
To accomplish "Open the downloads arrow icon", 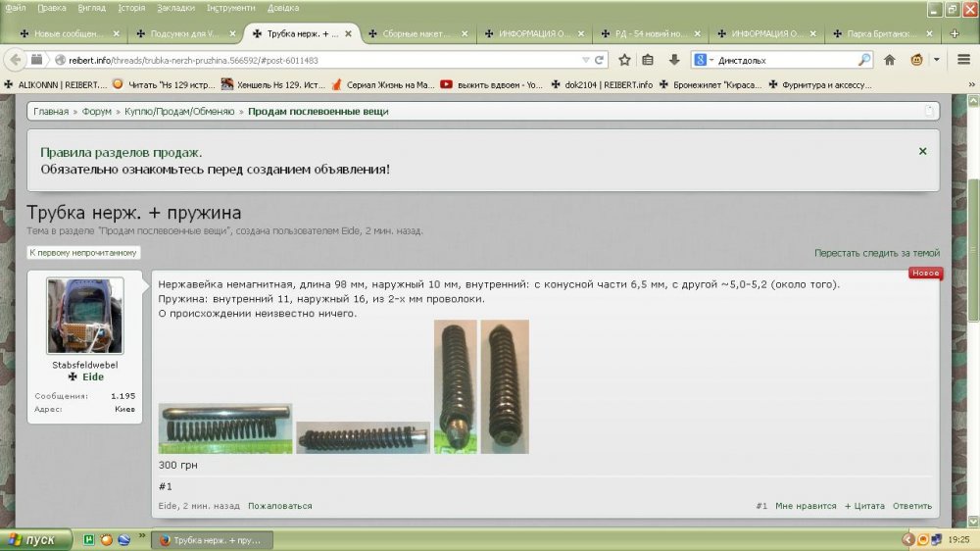I will 674,60.
